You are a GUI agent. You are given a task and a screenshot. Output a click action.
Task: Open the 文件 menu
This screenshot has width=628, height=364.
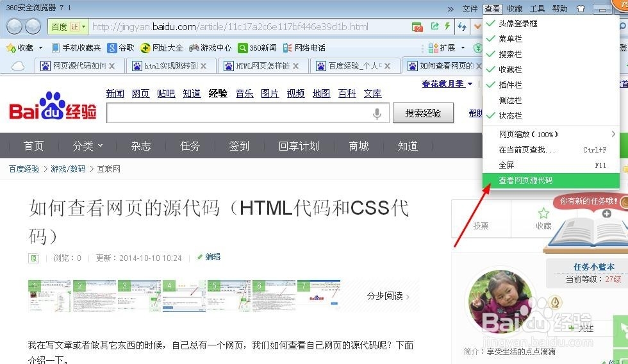pyautogui.click(x=470, y=9)
